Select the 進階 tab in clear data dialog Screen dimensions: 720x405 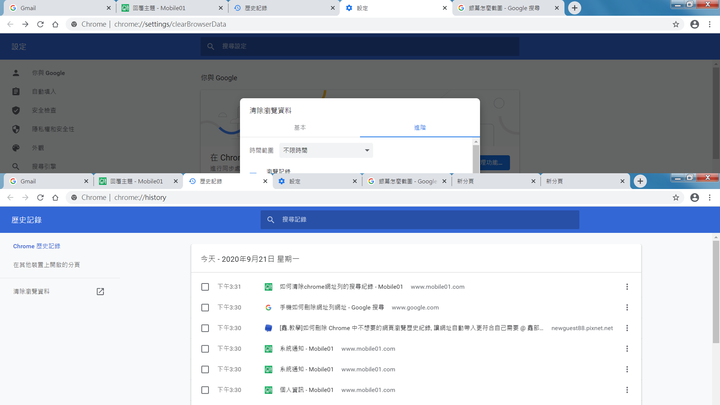click(420, 128)
